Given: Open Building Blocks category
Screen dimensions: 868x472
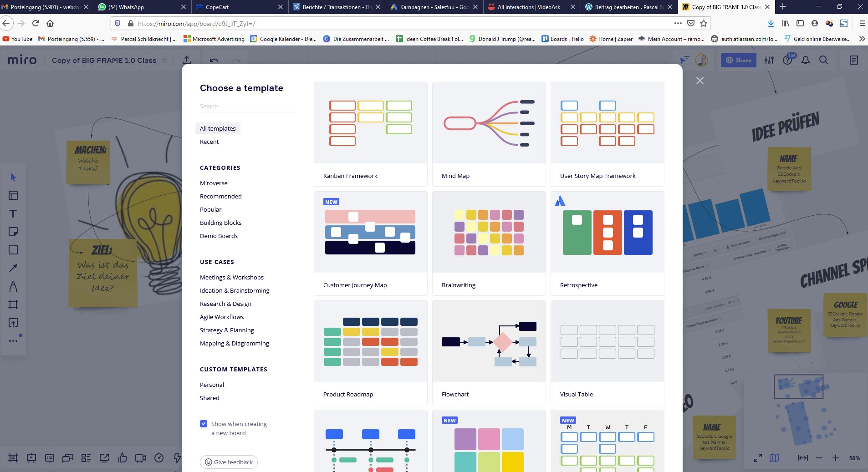Looking at the screenshot, I should 220,223.
